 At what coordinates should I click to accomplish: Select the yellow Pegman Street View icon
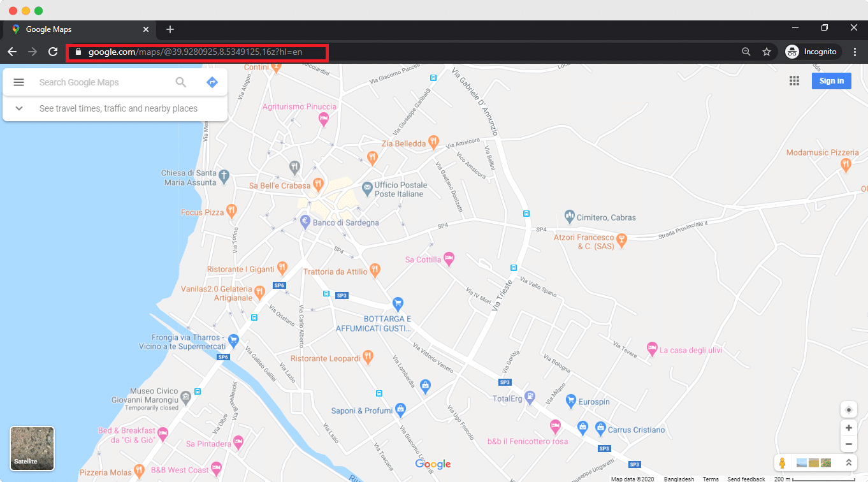(x=783, y=463)
